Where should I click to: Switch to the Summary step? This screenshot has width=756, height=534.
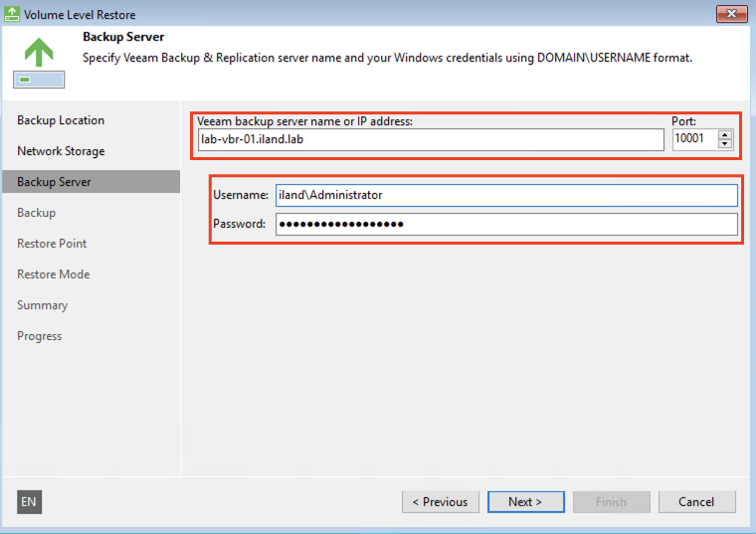click(43, 305)
